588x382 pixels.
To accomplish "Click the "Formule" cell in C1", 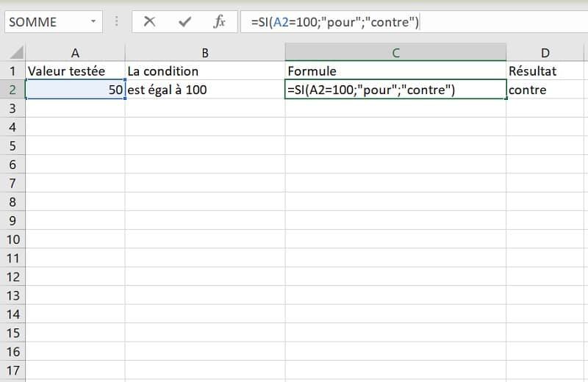I will pos(395,71).
